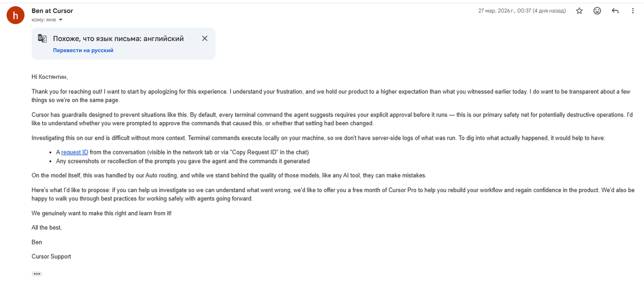Add an emoji reaction to the message
Screen dimensions: 644x283
click(x=597, y=11)
